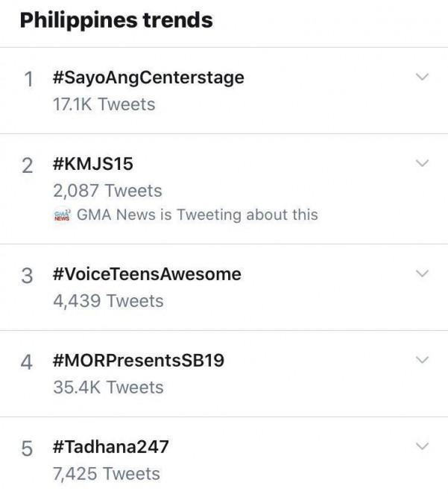The image size is (448, 494).
Task: Select the rank 1 trend number
Action: click(x=28, y=80)
